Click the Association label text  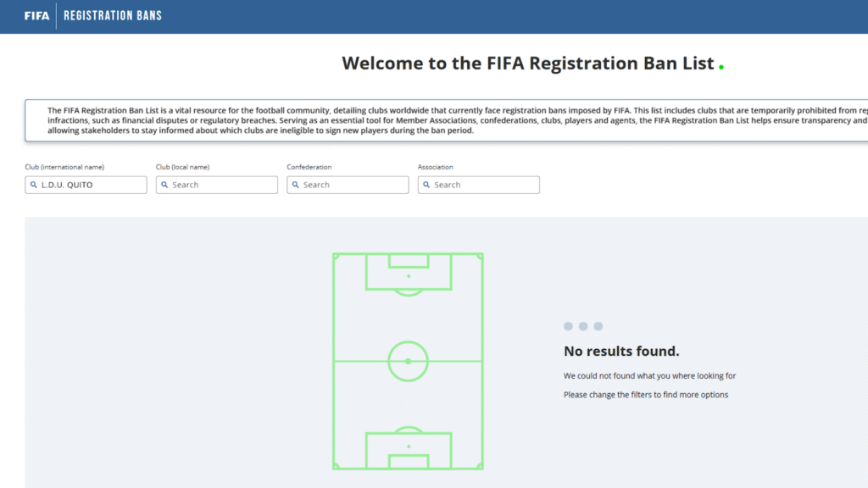[435, 167]
